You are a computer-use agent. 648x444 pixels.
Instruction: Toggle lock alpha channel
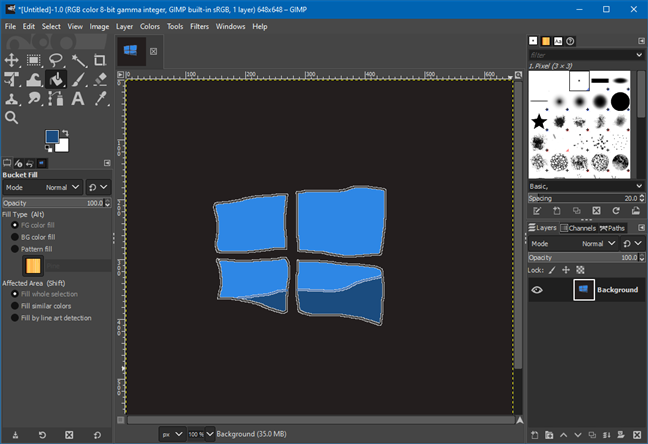pyautogui.click(x=580, y=270)
